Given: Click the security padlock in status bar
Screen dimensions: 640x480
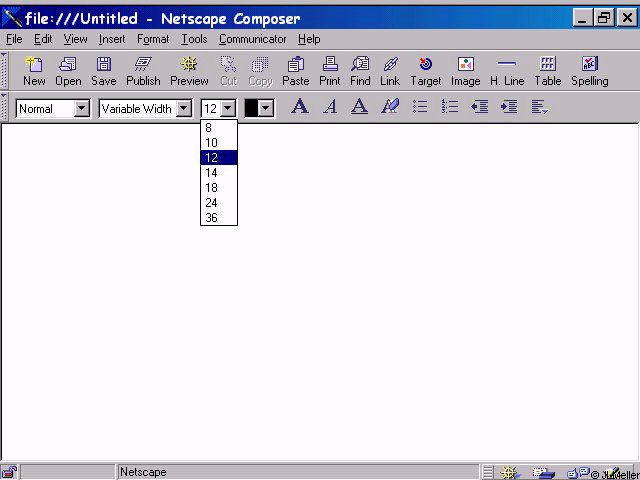Looking at the screenshot, I should click(x=9, y=472).
